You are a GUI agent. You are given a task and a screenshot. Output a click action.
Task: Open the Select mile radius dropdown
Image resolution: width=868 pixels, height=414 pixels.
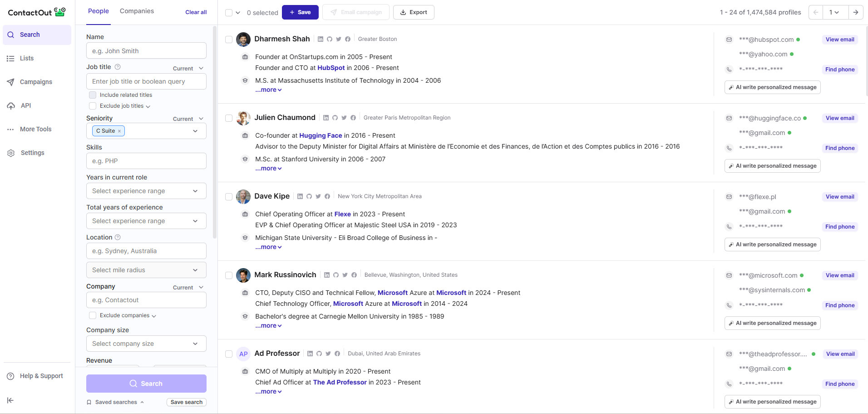(x=146, y=270)
